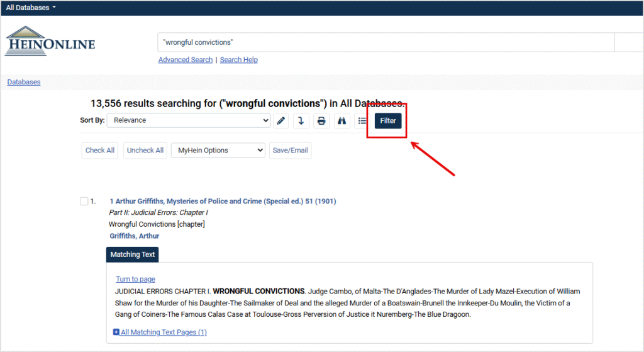The image size is (644, 352).
Task: Click the pencil edit search icon
Action: pos(281,121)
